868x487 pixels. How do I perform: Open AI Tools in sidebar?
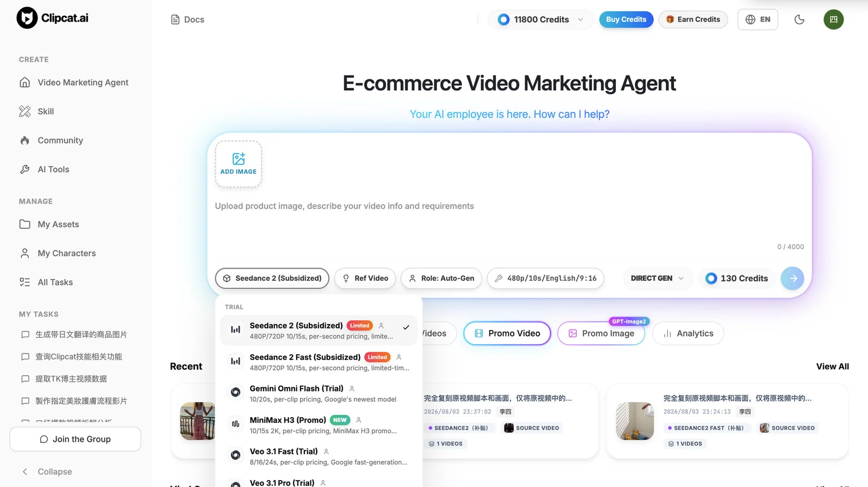coord(75,169)
